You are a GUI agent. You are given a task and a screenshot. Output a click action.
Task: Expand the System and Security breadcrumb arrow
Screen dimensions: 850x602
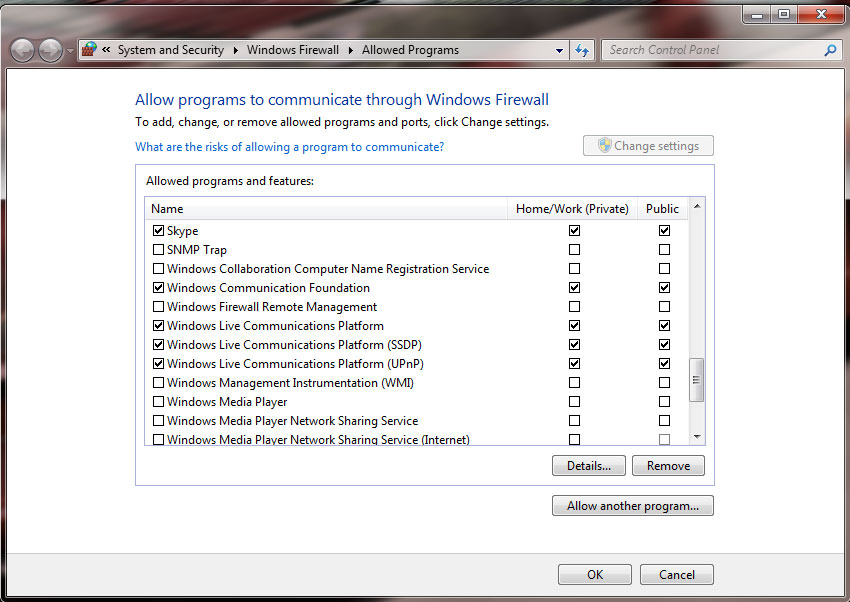pos(236,50)
